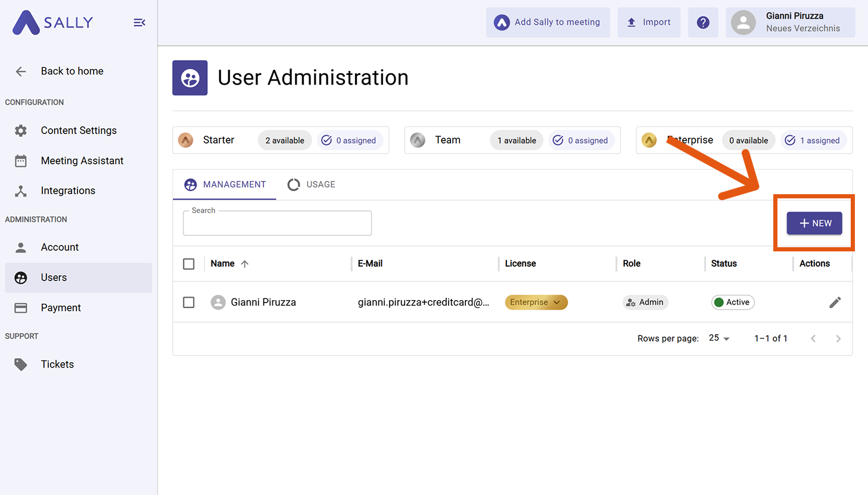Go to the previous page chevron
Viewport: 868px width, 495px height.
(813, 338)
